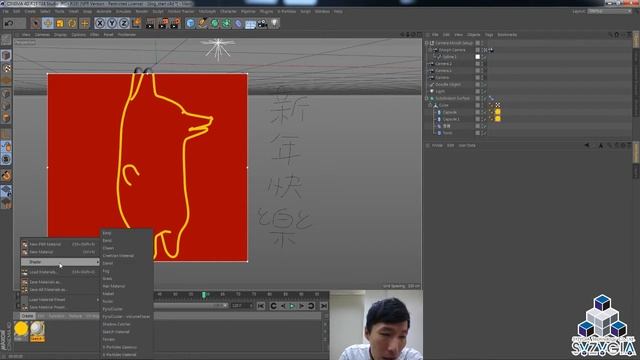
Task: Activate the Scale tool icon
Action: (x=60, y=23)
